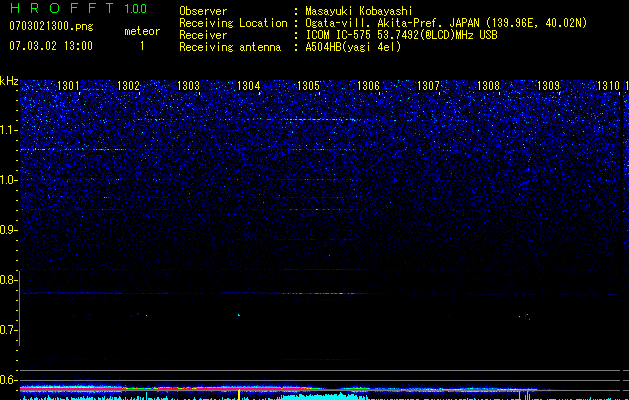Click time marker 1308

pos(488,86)
